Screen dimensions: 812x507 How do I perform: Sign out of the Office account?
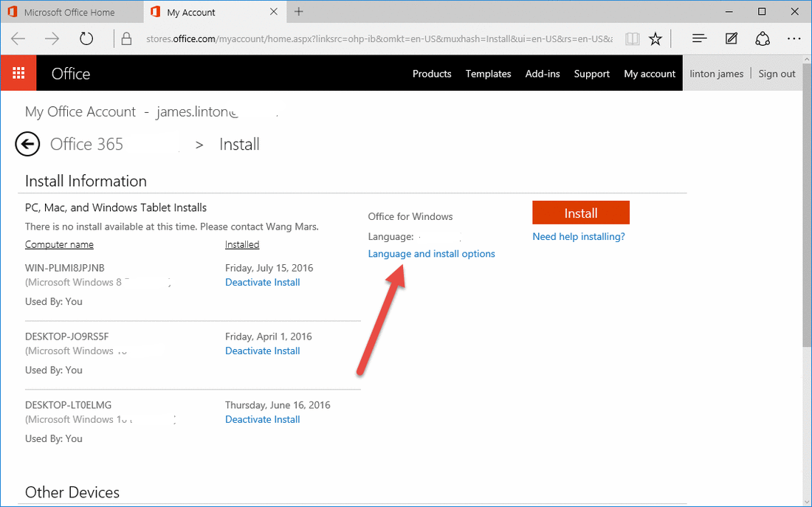777,74
